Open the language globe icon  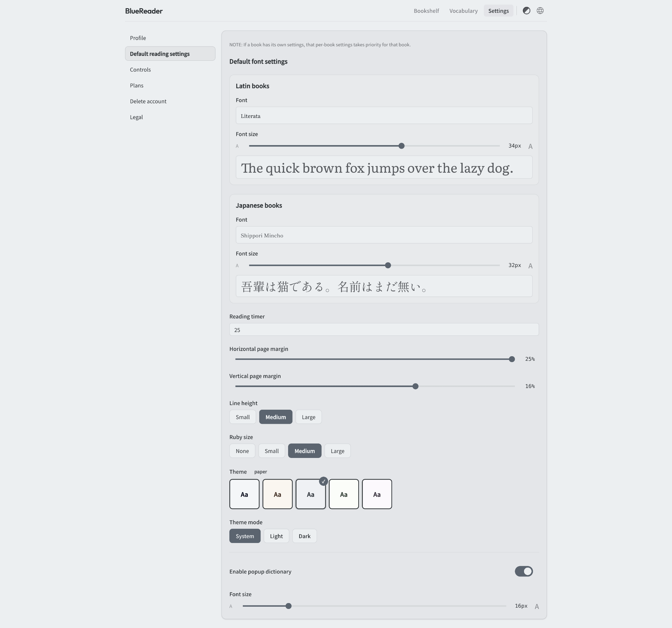pyautogui.click(x=540, y=11)
